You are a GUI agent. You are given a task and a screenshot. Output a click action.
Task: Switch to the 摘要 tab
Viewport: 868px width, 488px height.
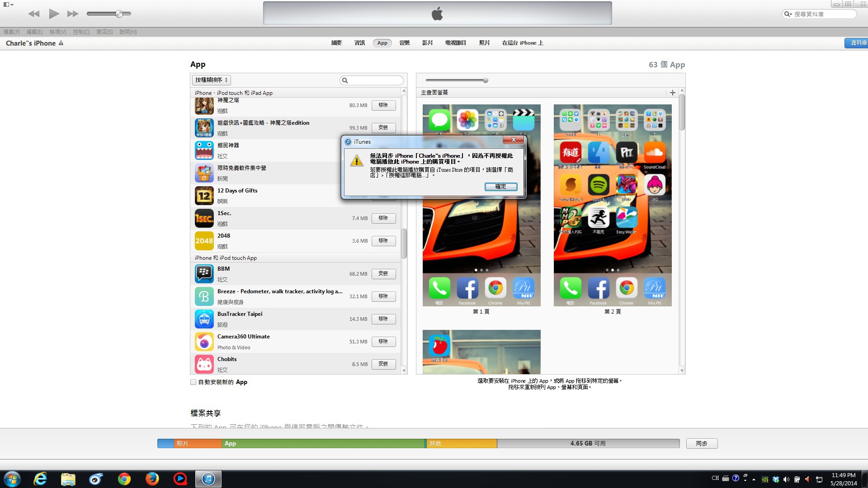click(336, 43)
